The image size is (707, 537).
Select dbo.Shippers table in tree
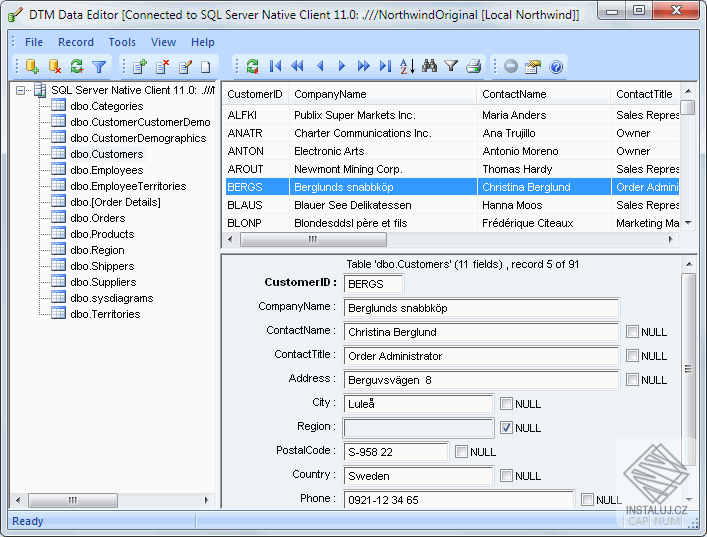pos(102,266)
